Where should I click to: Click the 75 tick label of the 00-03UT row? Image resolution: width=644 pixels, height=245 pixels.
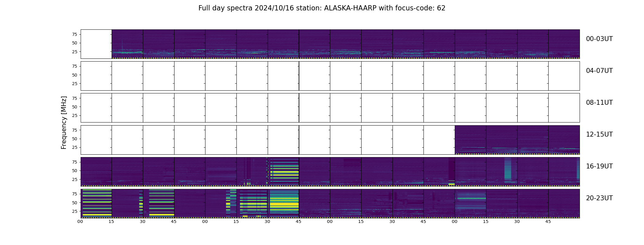click(75, 34)
